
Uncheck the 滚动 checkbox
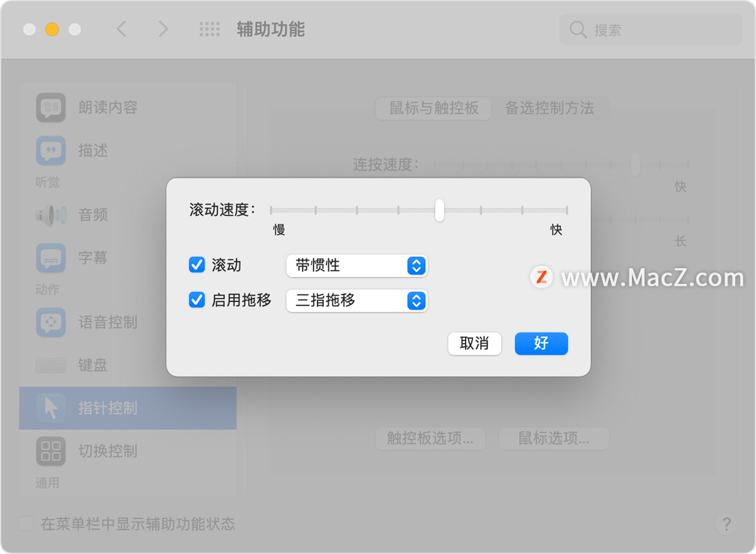pos(197,265)
